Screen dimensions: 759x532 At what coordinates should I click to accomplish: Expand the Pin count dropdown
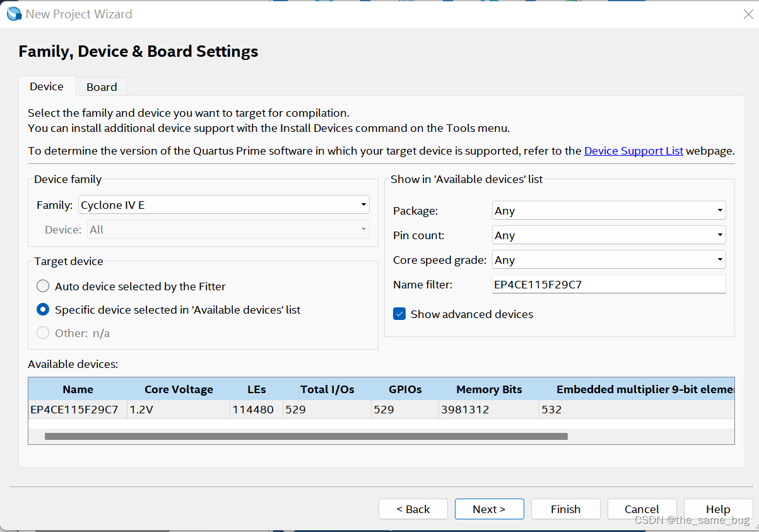(609, 235)
